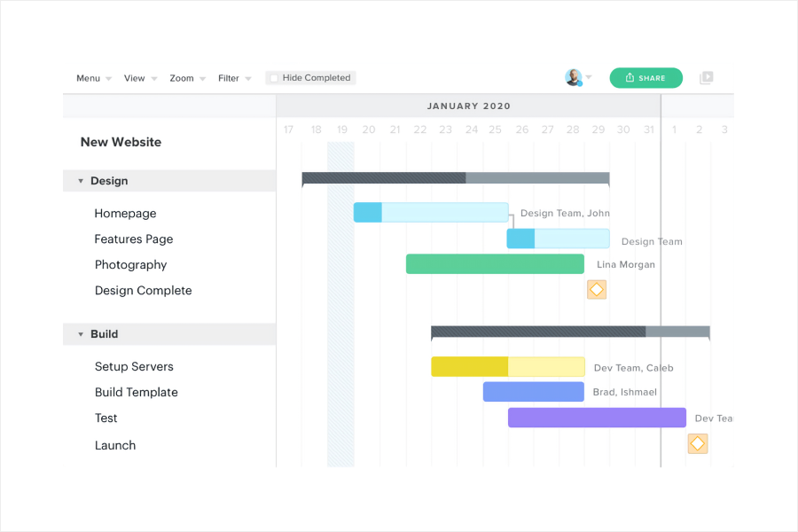The width and height of the screenshot is (798, 532).
Task: Open the View menu
Action: [140, 78]
